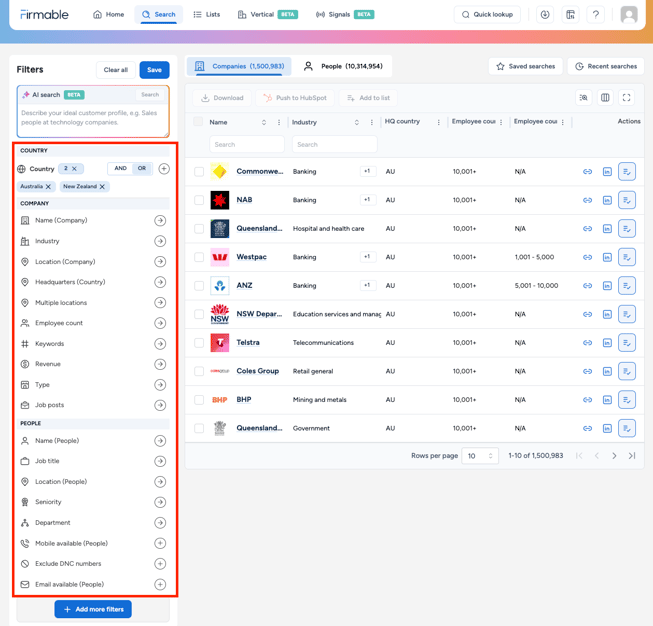Add another country with plus icon
Viewport: 653px width, 626px height.
coord(164,169)
